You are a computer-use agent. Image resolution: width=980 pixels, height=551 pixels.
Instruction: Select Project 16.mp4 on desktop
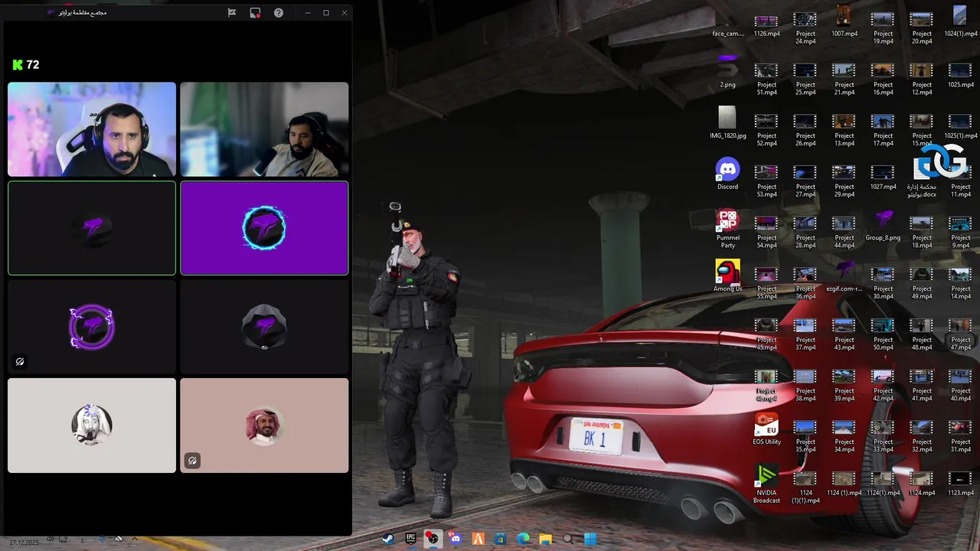883,80
